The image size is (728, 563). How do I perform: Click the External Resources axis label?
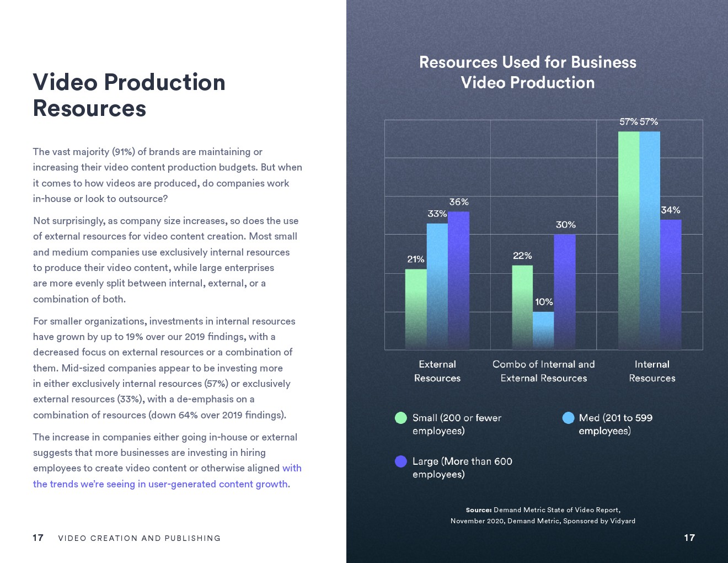click(x=437, y=371)
